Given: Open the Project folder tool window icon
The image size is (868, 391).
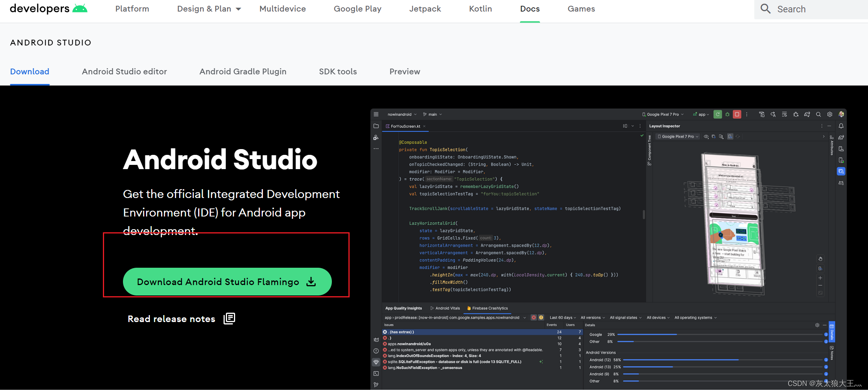Looking at the screenshot, I should [376, 126].
